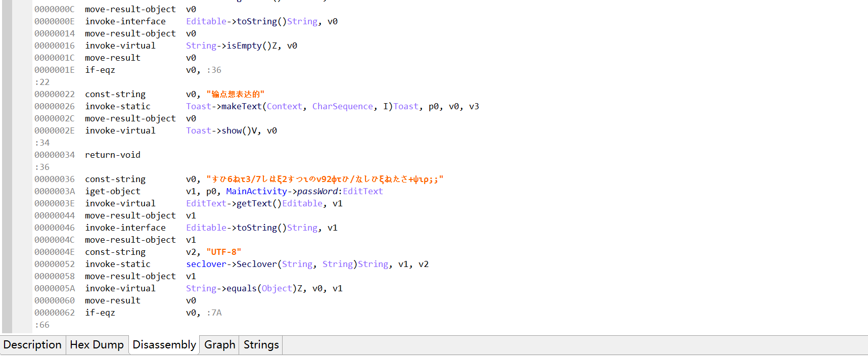The width and height of the screenshot is (868, 356).
Task: Click the CharSequence parameter type
Action: click(342, 106)
